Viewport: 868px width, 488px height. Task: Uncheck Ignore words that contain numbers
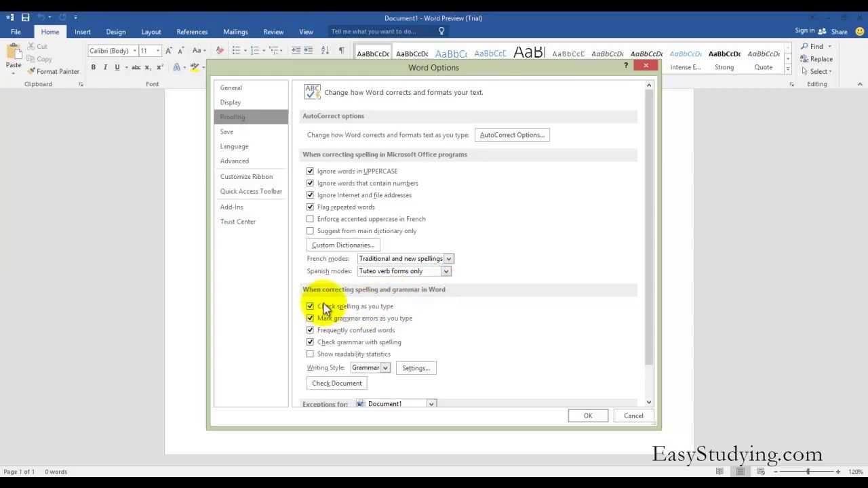[310, 183]
